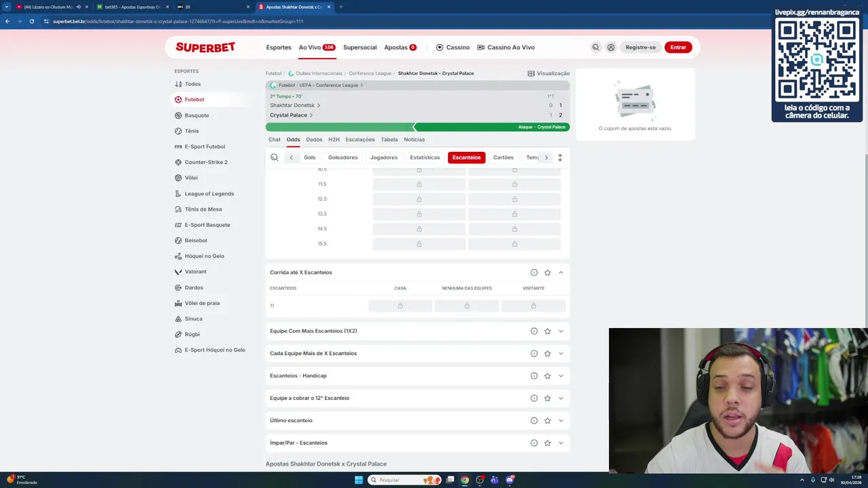The width and height of the screenshot is (868, 488).
Task: Click the Registre-se button
Action: (641, 47)
